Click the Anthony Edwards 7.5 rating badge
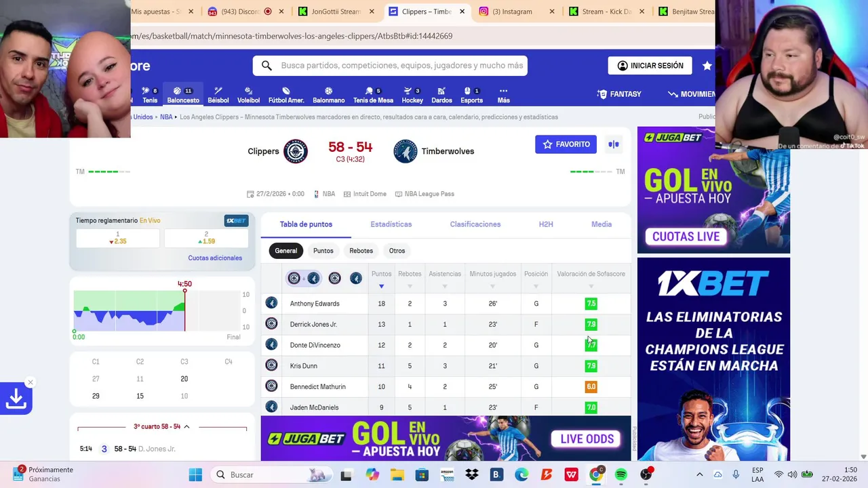Viewport: 868px width, 488px height. point(591,304)
